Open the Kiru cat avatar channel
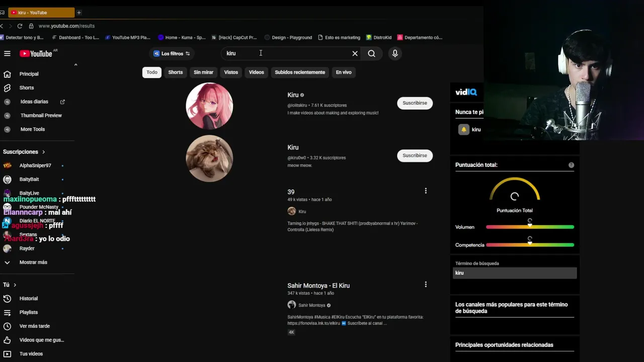 [x=209, y=158]
